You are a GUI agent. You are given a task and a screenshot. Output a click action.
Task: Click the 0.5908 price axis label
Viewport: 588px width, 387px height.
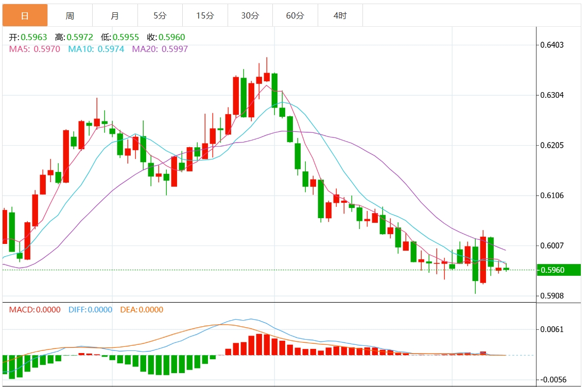pyautogui.click(x=551, y=296)
